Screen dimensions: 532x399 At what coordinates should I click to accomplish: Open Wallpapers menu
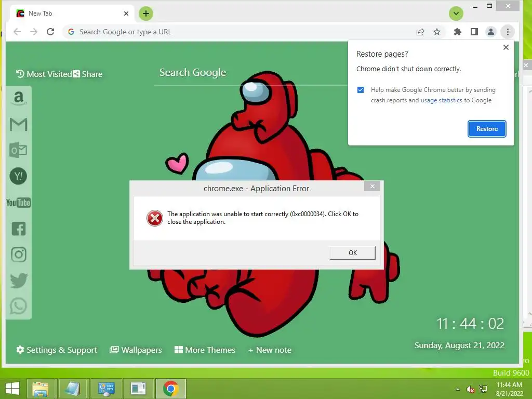[136, 350]
